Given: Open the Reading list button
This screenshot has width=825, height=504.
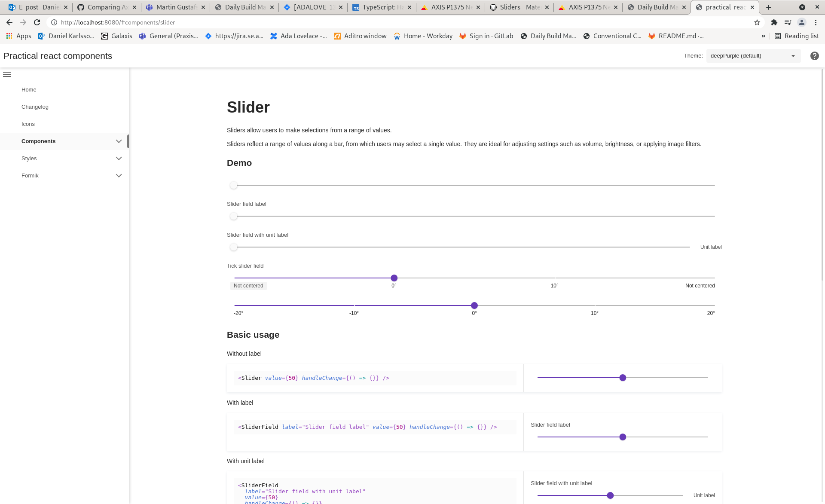Looking at the screenshot, I should pyautogui.click(x=797, y=36).
